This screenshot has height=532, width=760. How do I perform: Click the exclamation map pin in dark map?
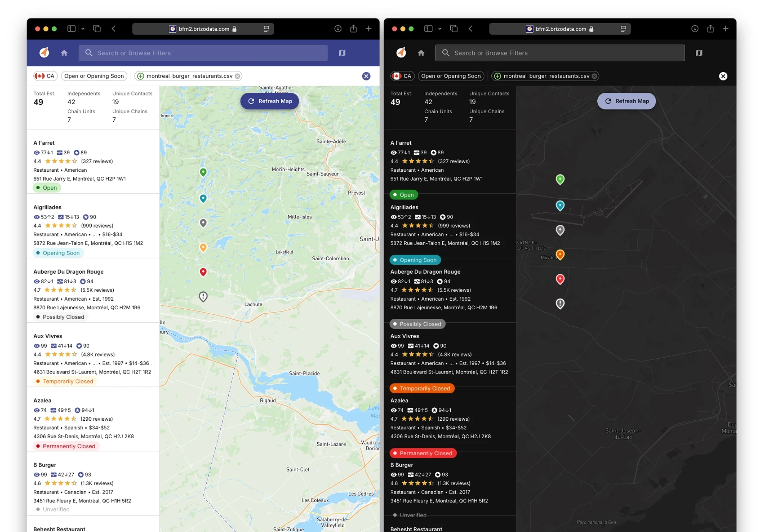[560, 304]
